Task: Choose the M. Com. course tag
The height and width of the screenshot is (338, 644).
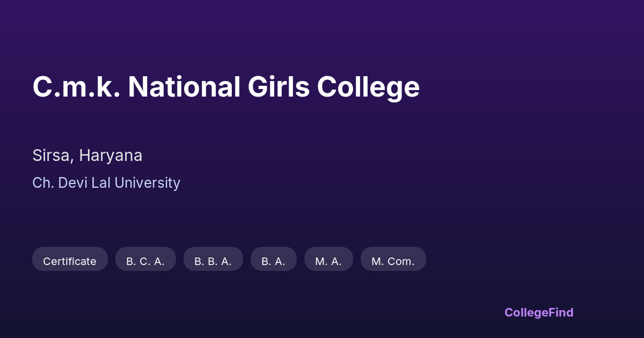Action: point(393,261)
